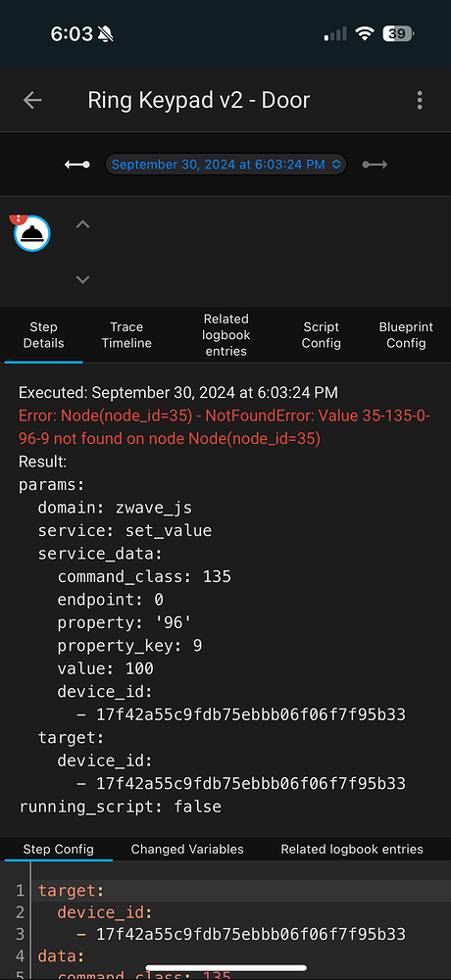
Task: Switch to the Changed Variables tab
Action: (187, 850)
